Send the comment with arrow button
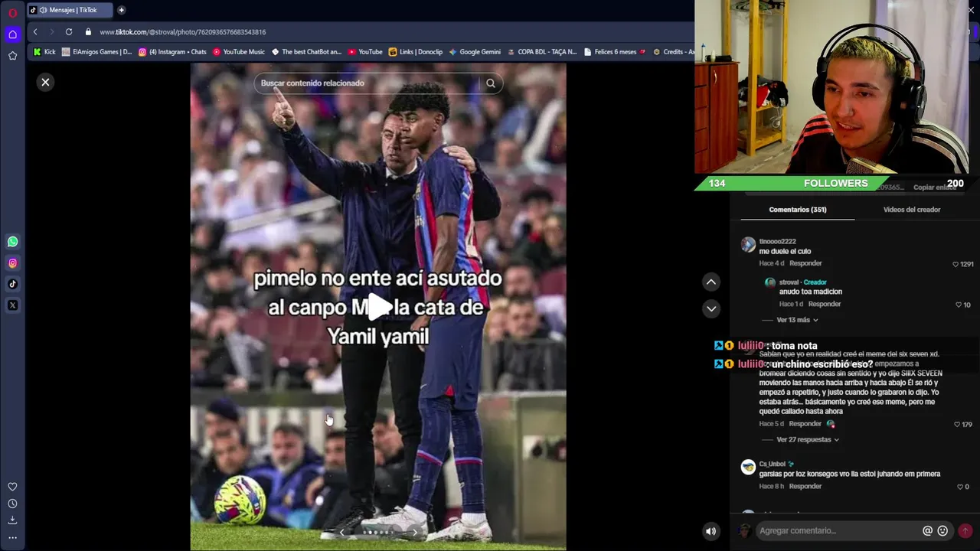 [965, 531]
